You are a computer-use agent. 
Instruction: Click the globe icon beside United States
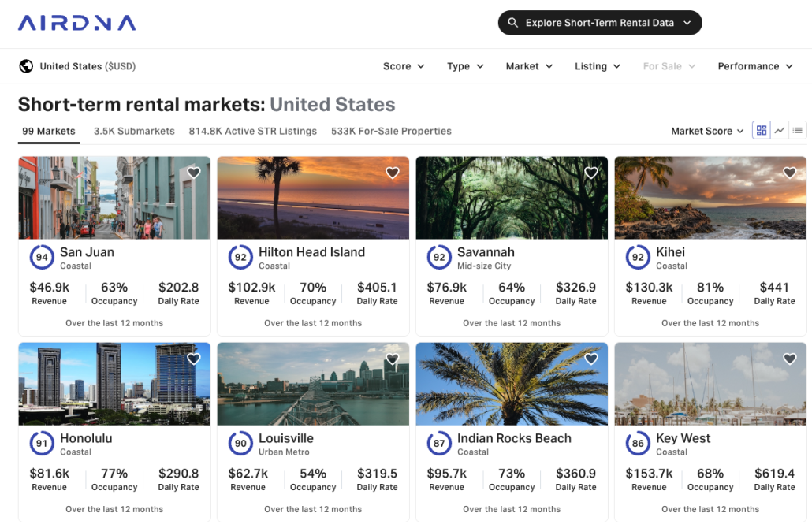[x=26, y=66]
